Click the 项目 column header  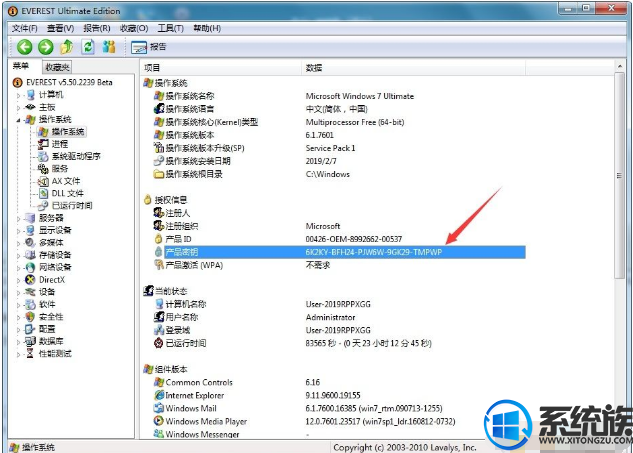point(221,68)
